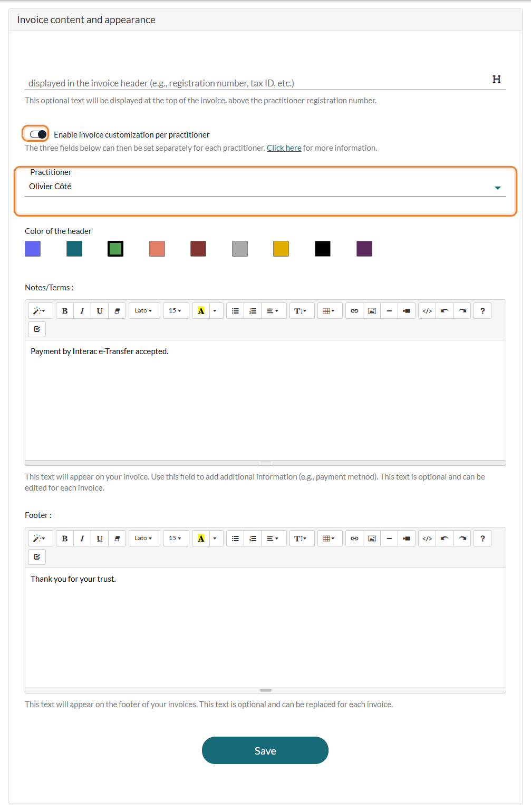The height and width of the screenshot is (812, 531).
Task: Open font size 15 dropdown in Footer editor
Action: 176,539
